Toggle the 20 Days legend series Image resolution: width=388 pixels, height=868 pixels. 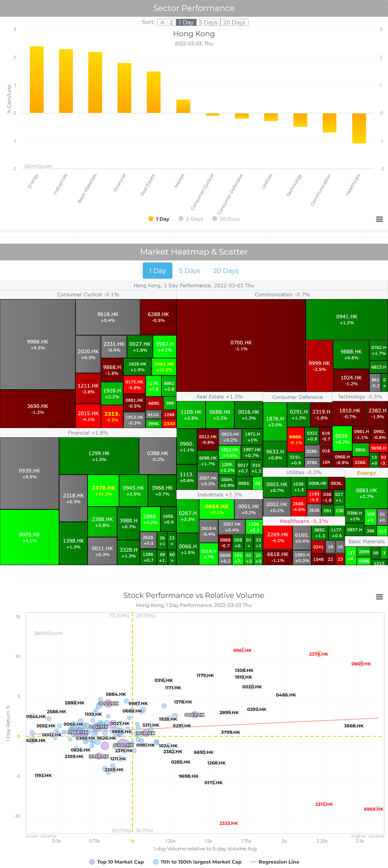click(x=226, y=219)
